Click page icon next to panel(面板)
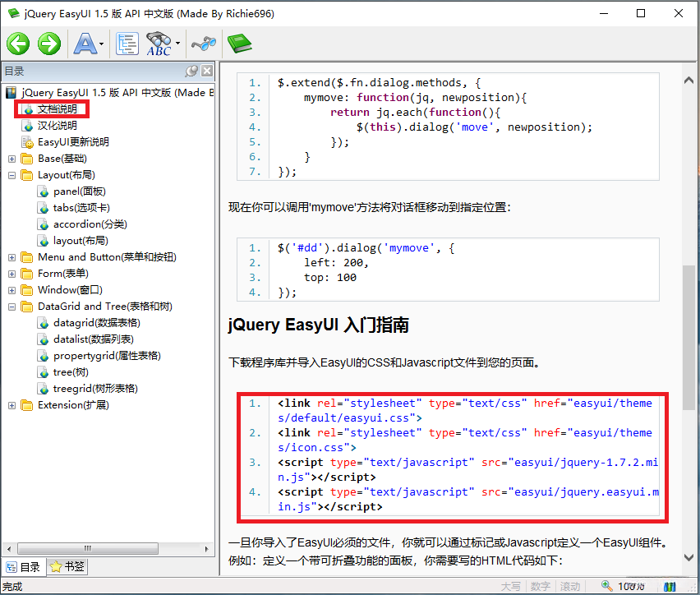The height and width of the screenshot is (595, 700). pos(44,192)
